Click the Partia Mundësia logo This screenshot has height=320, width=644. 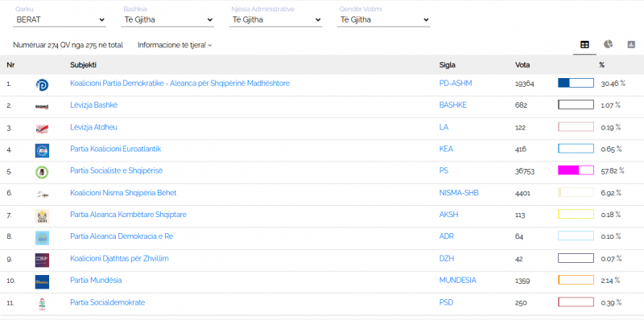[x=42, y=282]
